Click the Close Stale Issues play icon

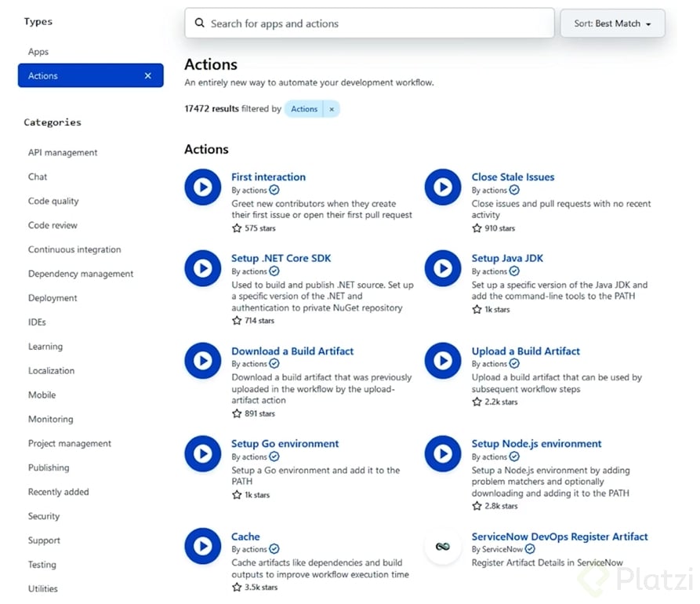click(443, 187)
